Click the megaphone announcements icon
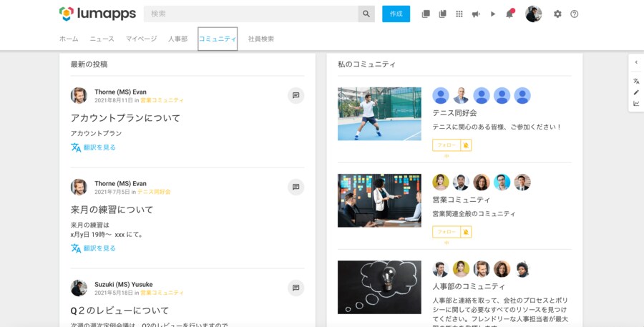This screenshot has width=644, height=327. (x=476, y=14)
